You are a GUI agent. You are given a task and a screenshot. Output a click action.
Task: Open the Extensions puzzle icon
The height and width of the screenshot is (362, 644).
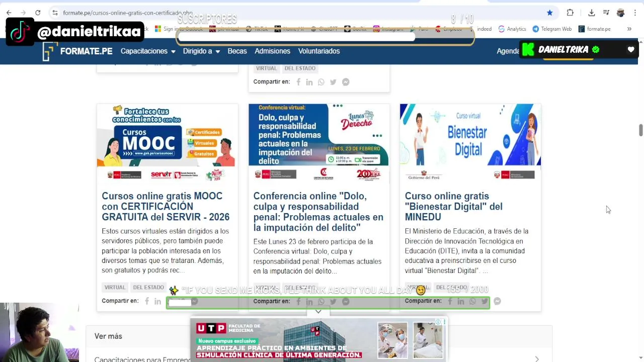pos(570,13)
